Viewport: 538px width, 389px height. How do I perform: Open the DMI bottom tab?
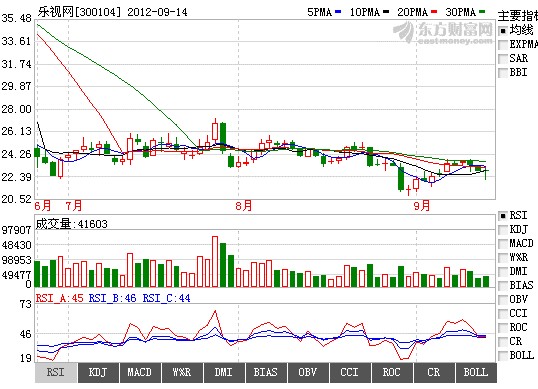pos(224,373)
